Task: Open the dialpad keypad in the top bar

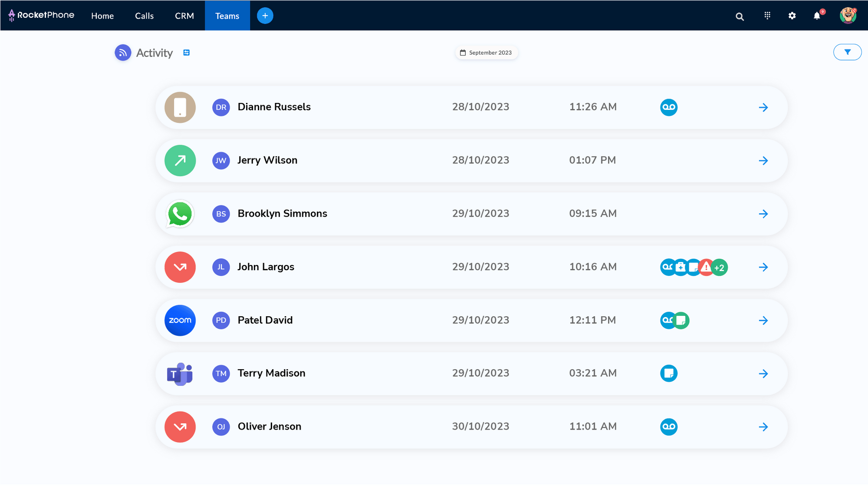Action: point(767,16)
